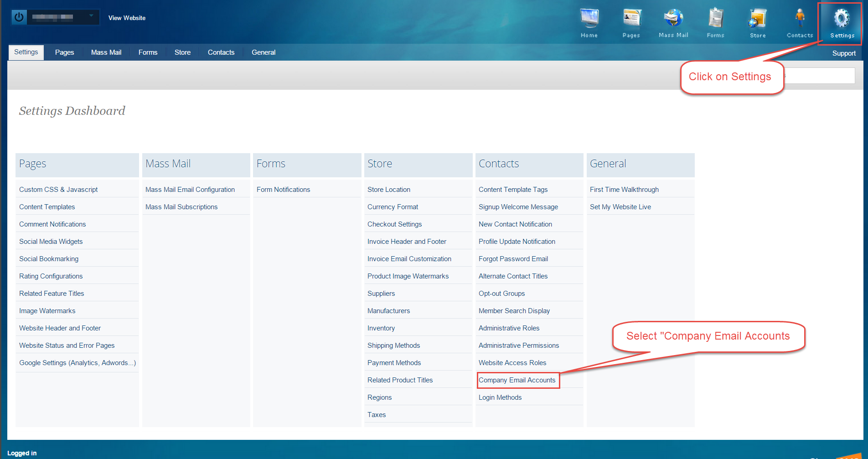Click the Home monitor icon
The height and width of the screenshot is (459, 868).
pyautogui.click(x=589, y=18)
